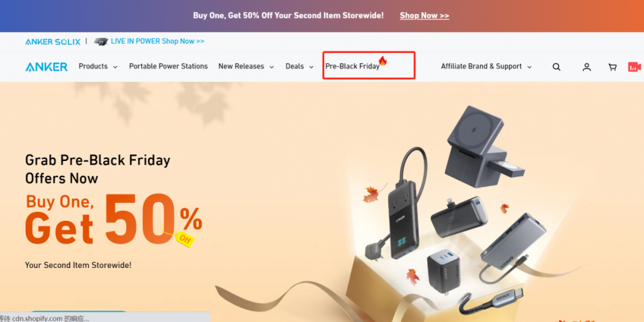Open the Deals menu item

click(295, 66)
